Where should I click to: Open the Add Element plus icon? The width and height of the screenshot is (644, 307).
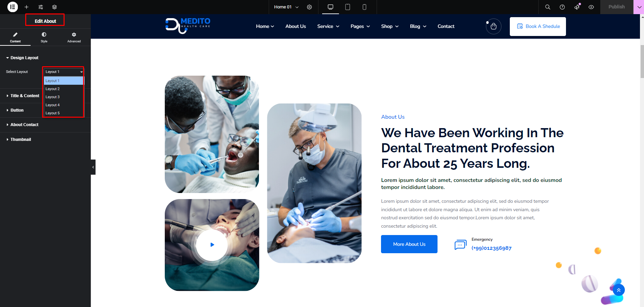coord(27,7)
